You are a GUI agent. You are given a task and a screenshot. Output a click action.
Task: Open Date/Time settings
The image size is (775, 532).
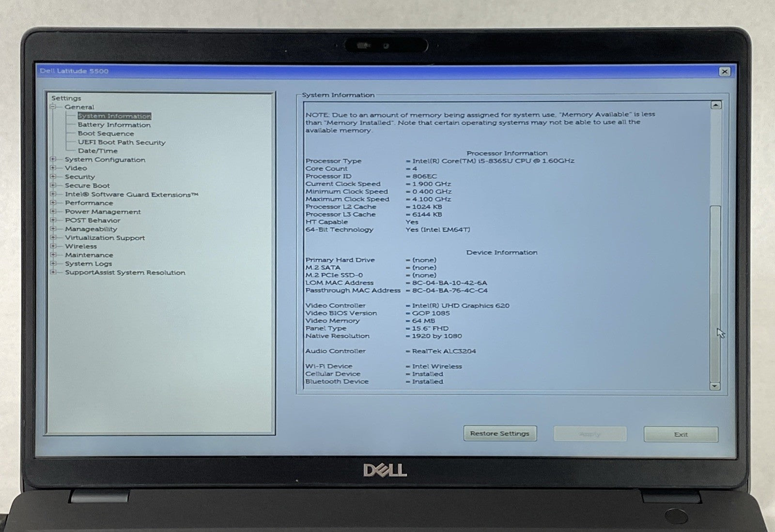click(98, 151)
